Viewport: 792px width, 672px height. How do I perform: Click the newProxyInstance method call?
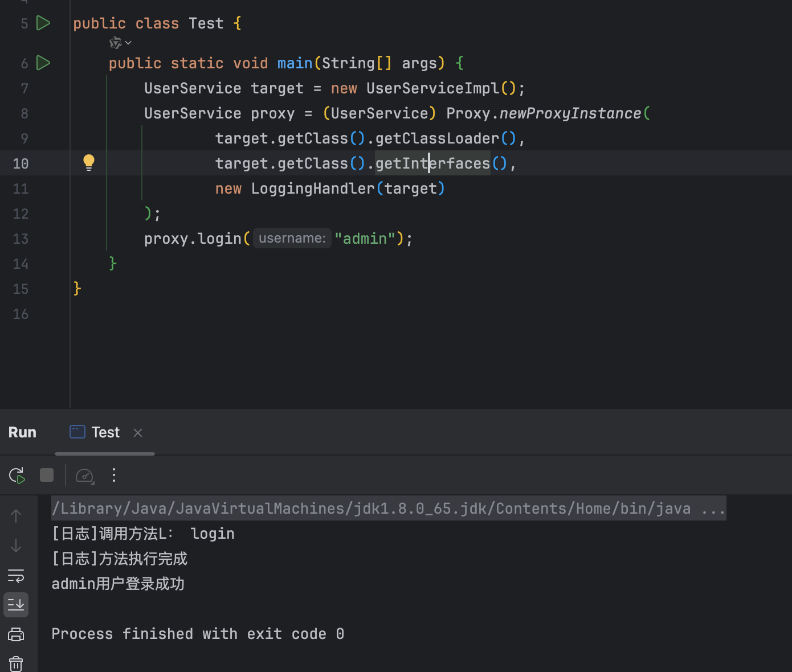tap(570, 113)
